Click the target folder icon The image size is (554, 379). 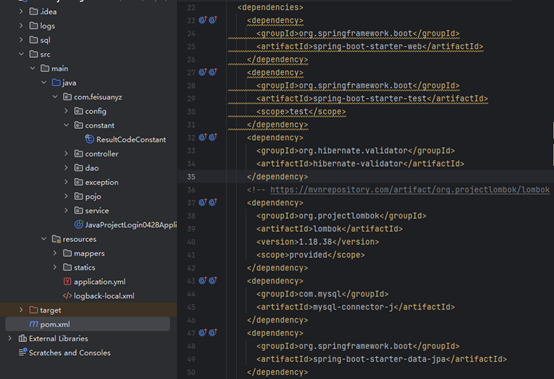click(x=34, y=310)
